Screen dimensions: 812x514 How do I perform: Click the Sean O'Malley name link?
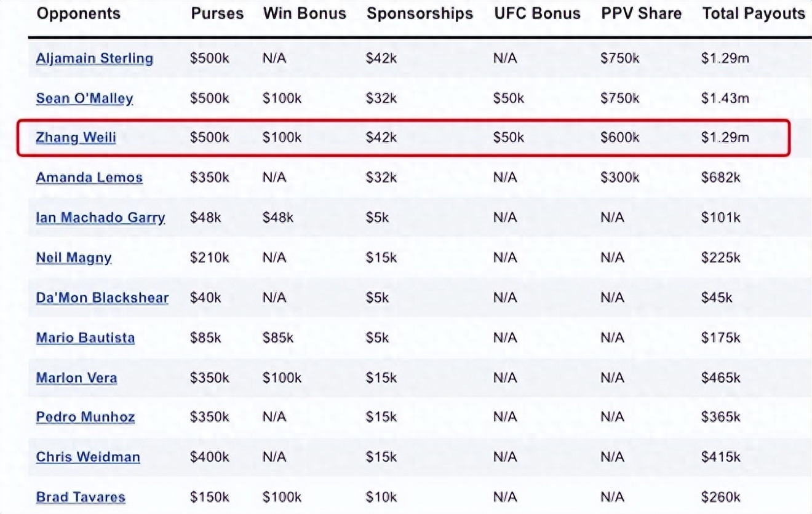click(84, 98)
